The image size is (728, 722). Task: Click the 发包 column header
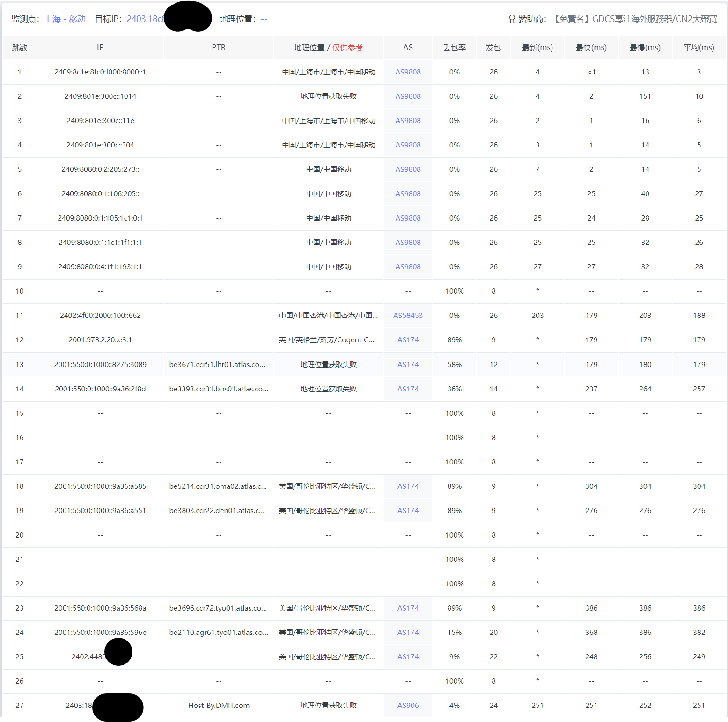click(493, 48)
